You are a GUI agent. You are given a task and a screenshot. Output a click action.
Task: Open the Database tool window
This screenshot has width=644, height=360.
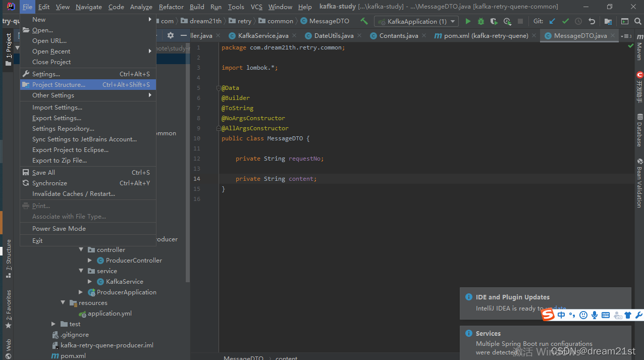tap(639, 130)
